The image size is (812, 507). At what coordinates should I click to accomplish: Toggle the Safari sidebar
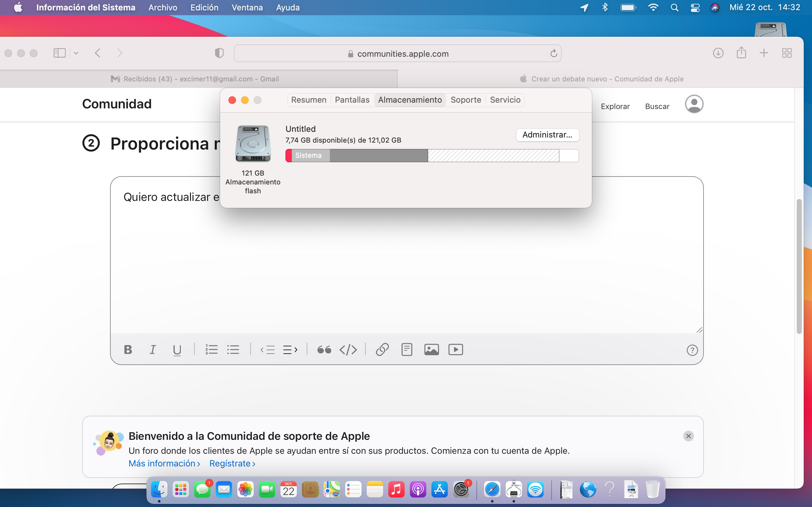coord(59,53)
